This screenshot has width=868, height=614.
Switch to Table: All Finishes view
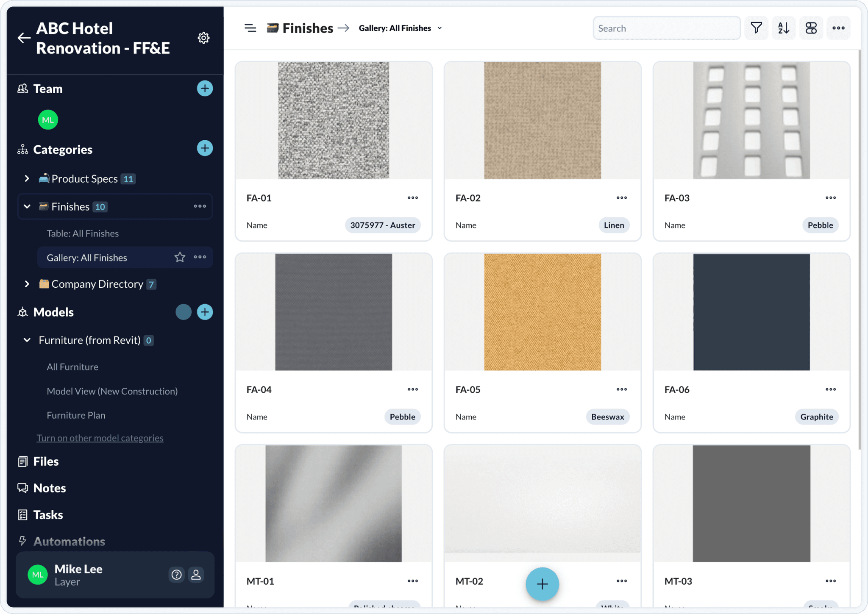(83, 233)
